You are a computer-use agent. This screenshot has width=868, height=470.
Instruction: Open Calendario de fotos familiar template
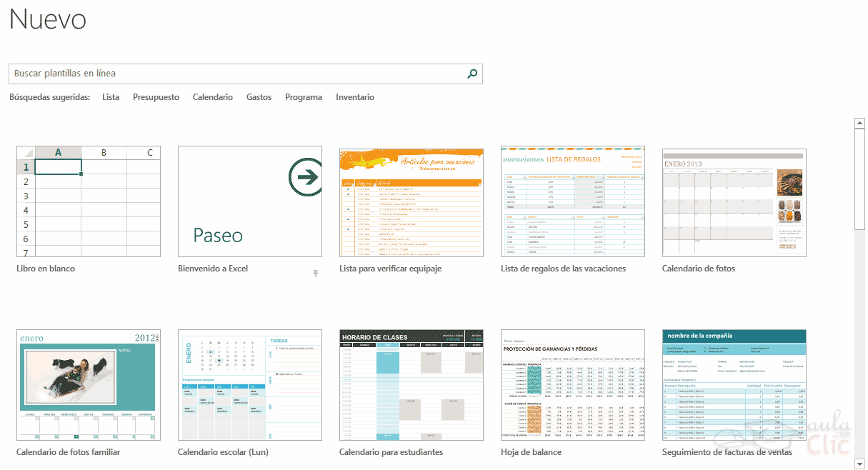(x=89, y=385)
